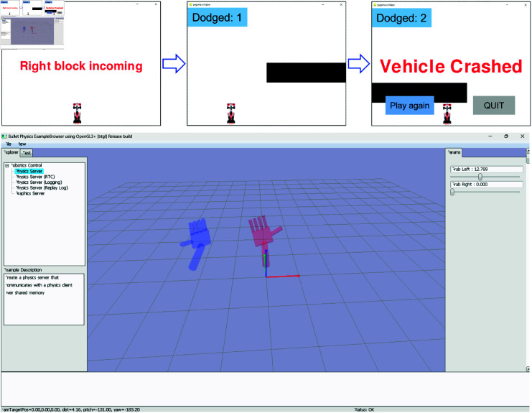
Task: Select Physics Server in the tree
Action: 29,172
